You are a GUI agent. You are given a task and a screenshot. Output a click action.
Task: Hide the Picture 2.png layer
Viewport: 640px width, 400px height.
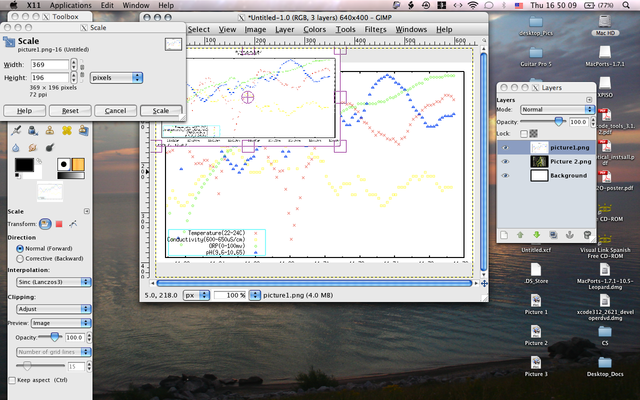pos(505,162)
